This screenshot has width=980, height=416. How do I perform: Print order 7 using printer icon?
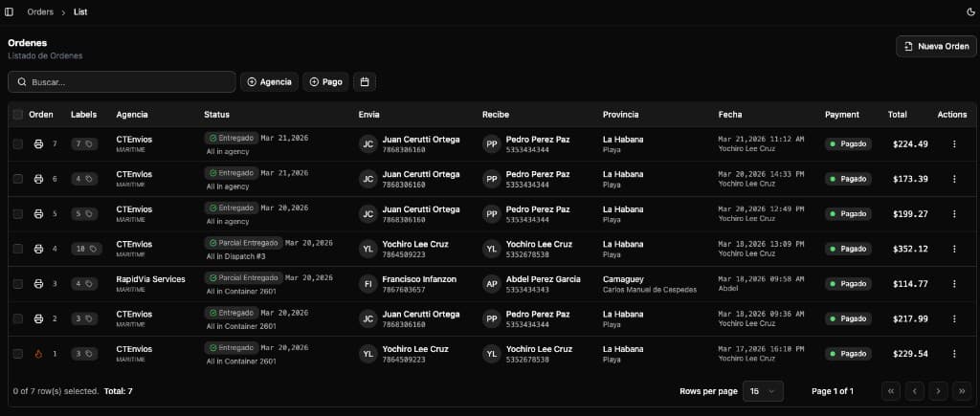click(x=38, y=144)
